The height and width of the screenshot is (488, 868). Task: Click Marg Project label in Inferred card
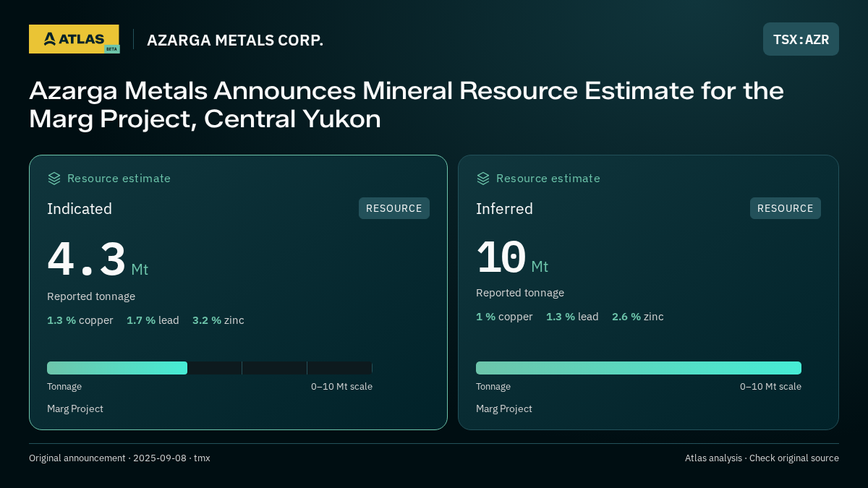(x=504, y=409)
